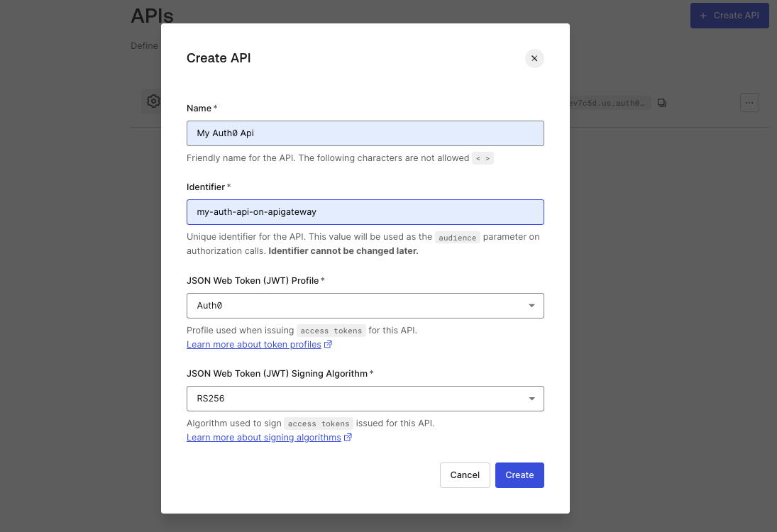Copy the tenant domain using copy icon

point(662,102)
